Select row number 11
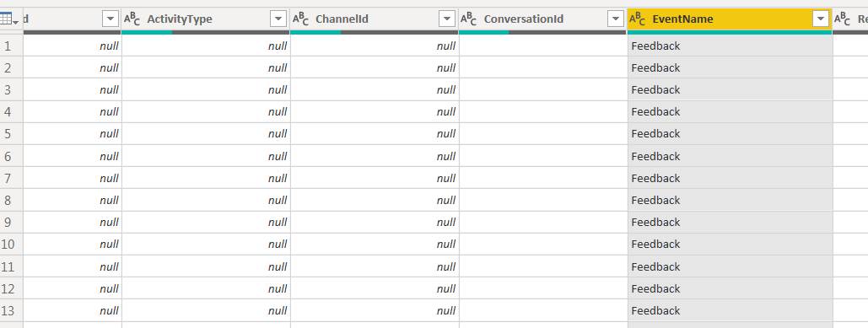The image size is (868, 328). pyautogui.click(x=11, y=266)
